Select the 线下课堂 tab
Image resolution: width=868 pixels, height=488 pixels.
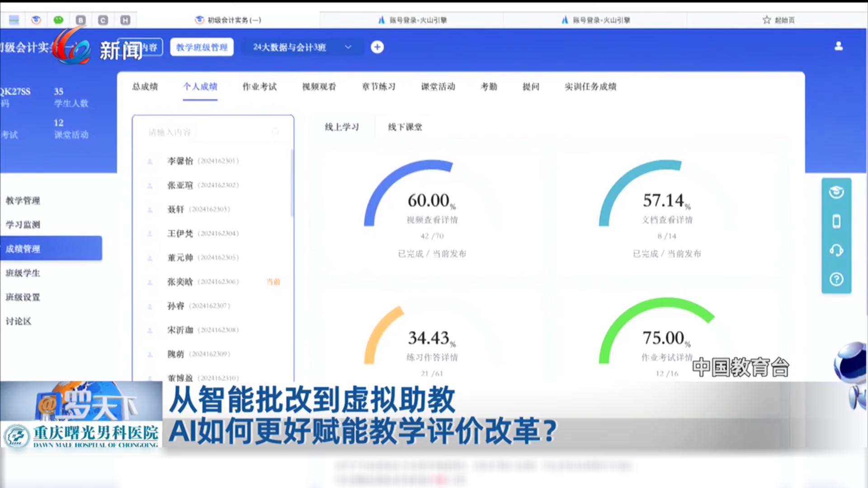(405, 127)
